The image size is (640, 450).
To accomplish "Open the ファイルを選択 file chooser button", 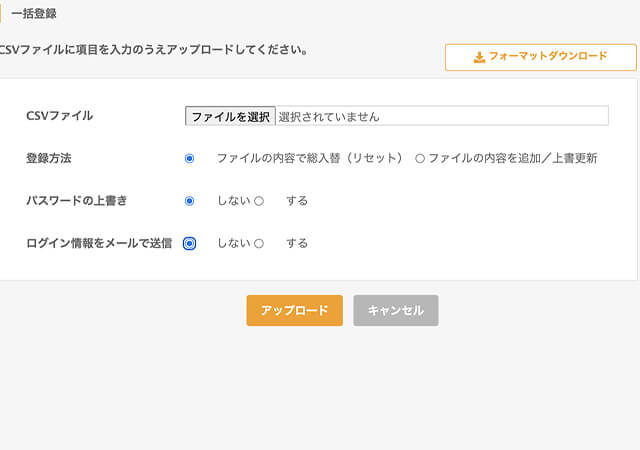I will pos(230,116).
